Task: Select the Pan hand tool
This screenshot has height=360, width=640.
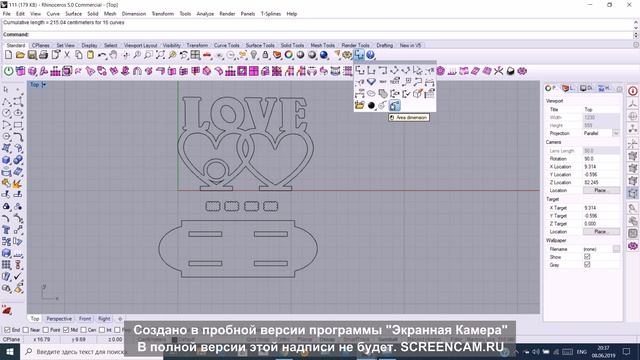Action: point(113,55)
